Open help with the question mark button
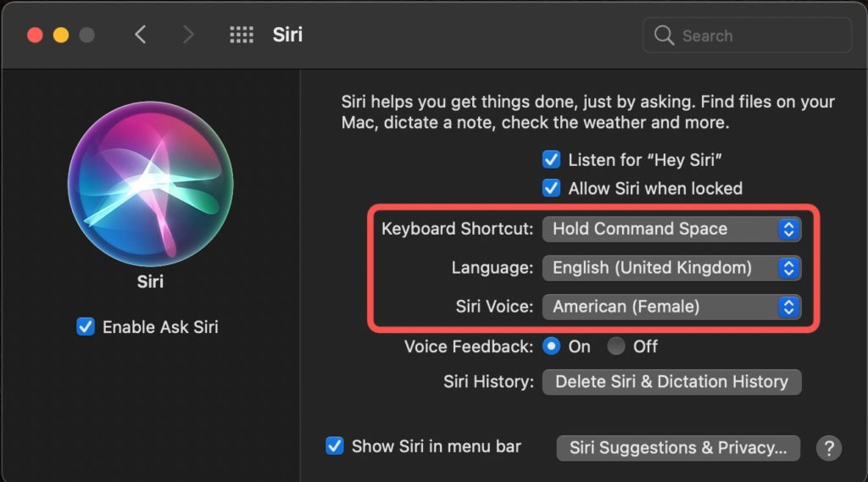 (829, 448)
